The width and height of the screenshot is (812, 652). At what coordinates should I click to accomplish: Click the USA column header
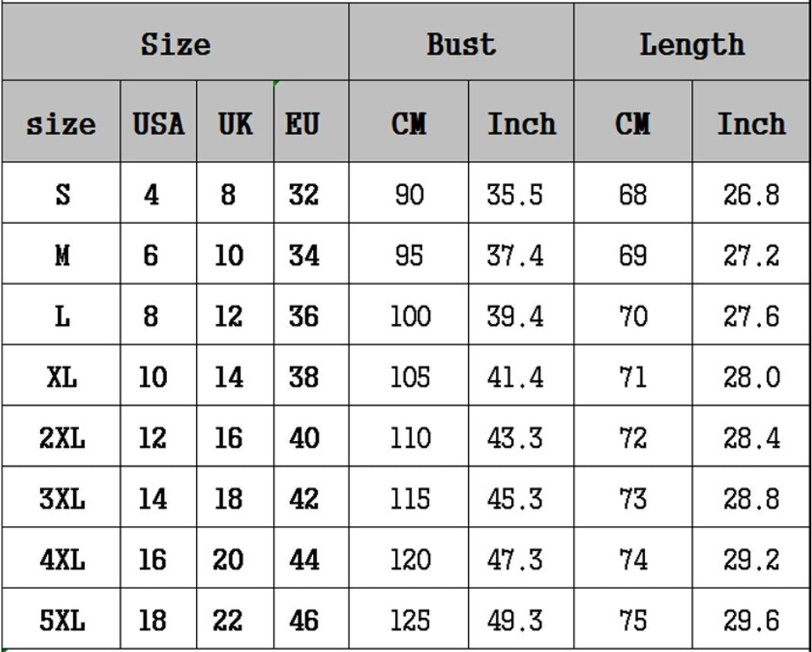[159, 123]
